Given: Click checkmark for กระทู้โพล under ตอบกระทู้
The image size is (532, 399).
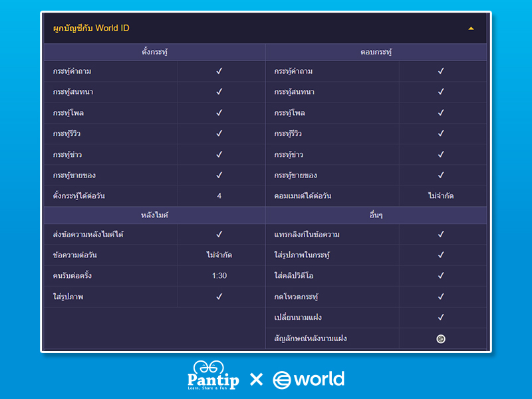Looking at the screenshot, I should (x=440, y=112).
